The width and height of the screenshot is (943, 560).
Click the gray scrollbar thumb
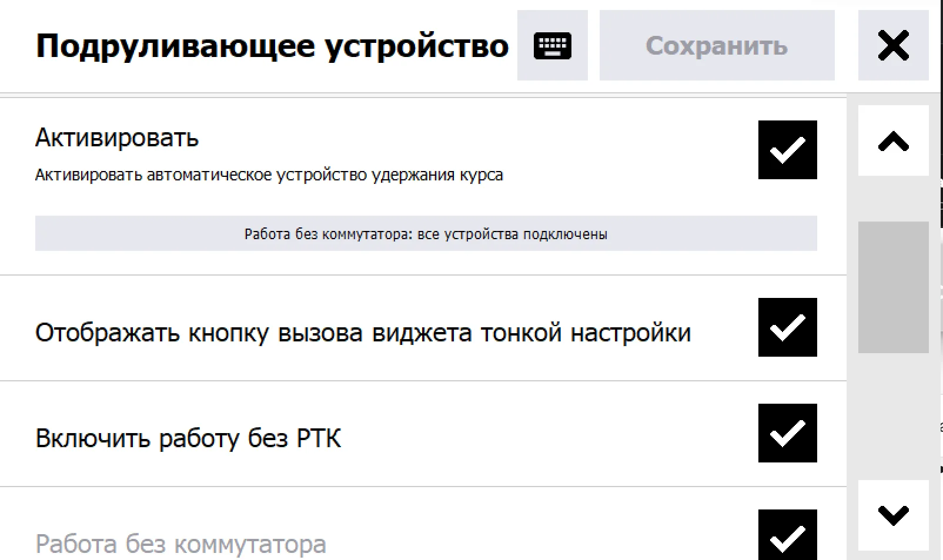click(893, 287)
